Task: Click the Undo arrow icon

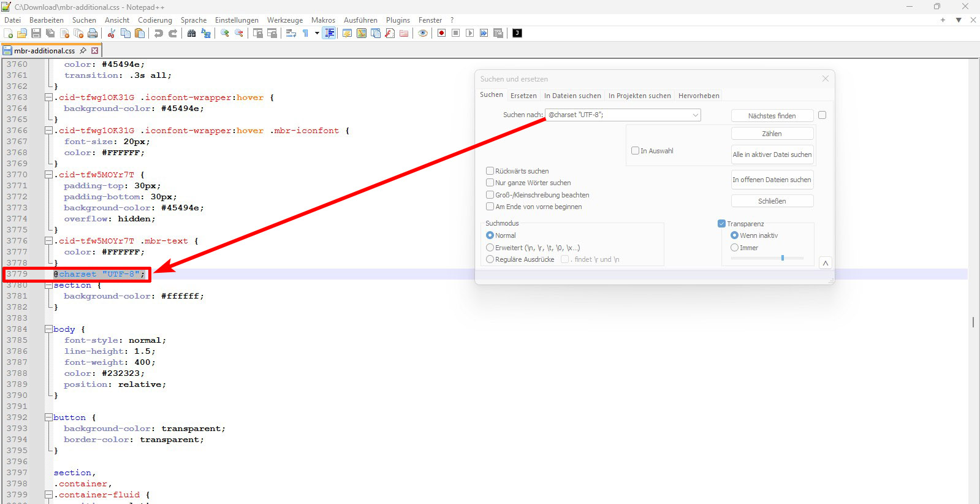Action: click(159, 33)
